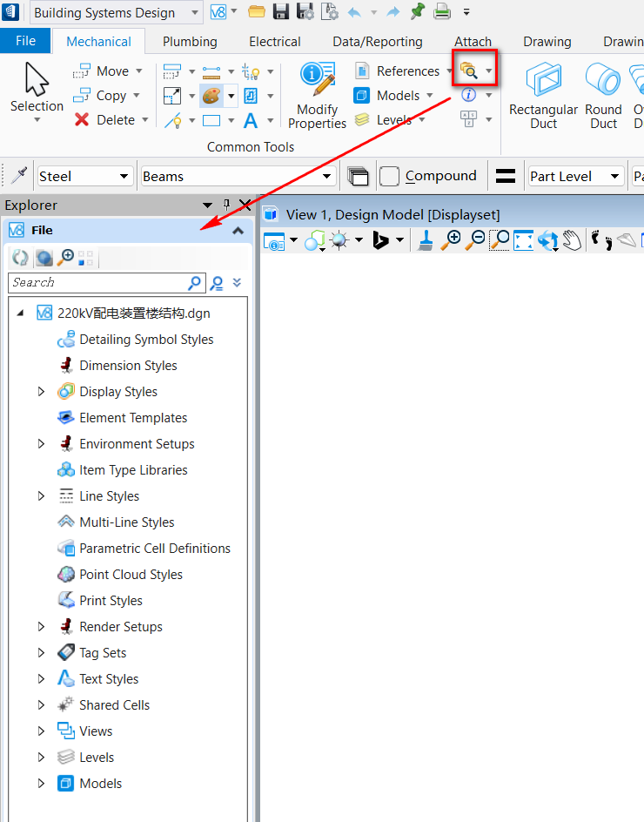Viewport: 644px width, 822px height.
Task: Collapse the 220kV dgn file node
Action: tap(20, 313)
